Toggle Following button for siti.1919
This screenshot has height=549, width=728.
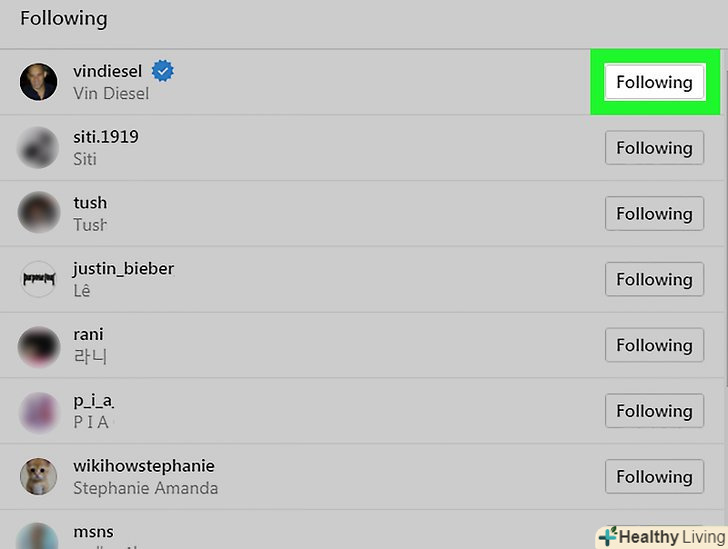coord(654,148)
